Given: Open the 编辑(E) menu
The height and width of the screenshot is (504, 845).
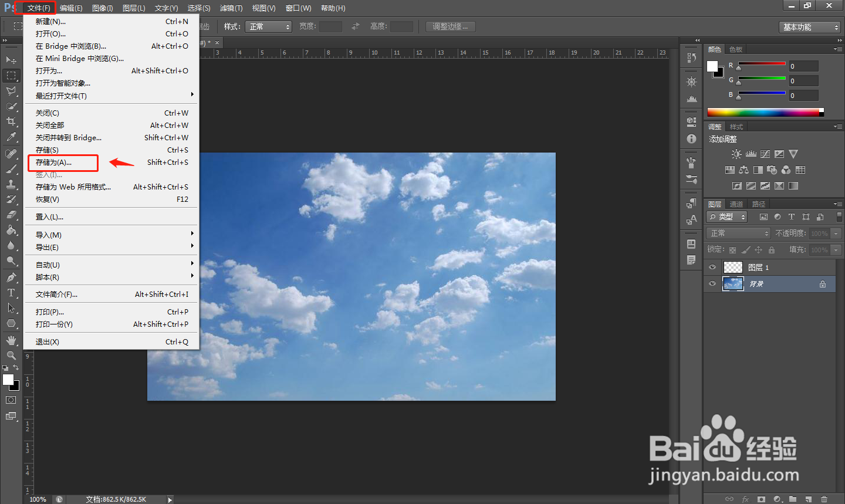Looking at the screenshot, I should tap(71, 8).
